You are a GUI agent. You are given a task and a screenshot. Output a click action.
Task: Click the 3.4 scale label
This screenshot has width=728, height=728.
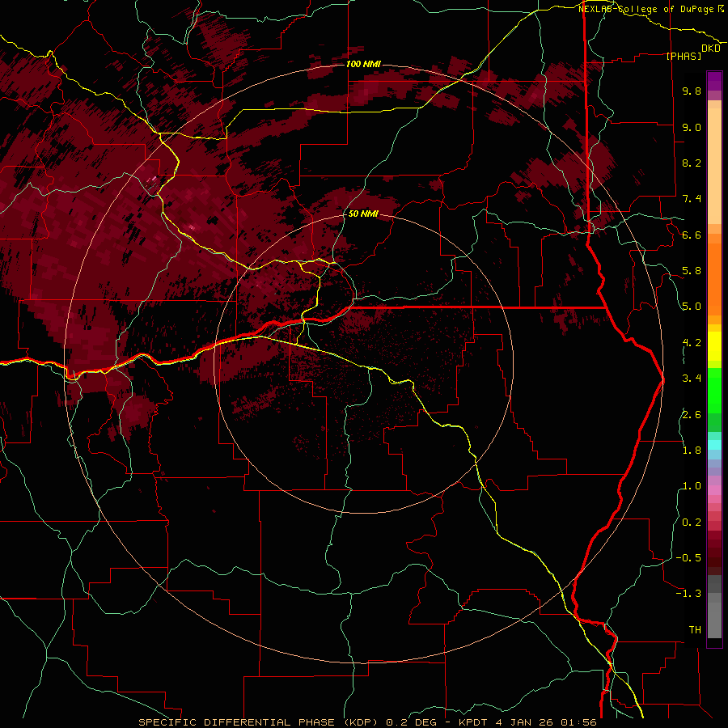[692, 379]
